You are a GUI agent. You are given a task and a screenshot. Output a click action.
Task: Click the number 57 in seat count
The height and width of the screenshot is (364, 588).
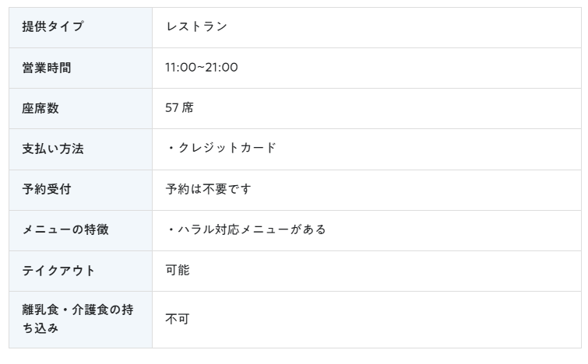click(x=172, y=108)
